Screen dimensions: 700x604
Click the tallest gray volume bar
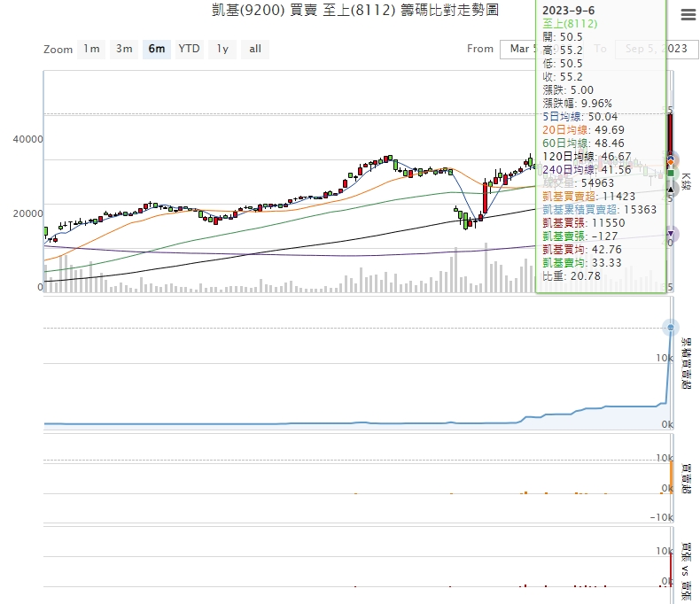pyautogui.click(x=486, y=265)
